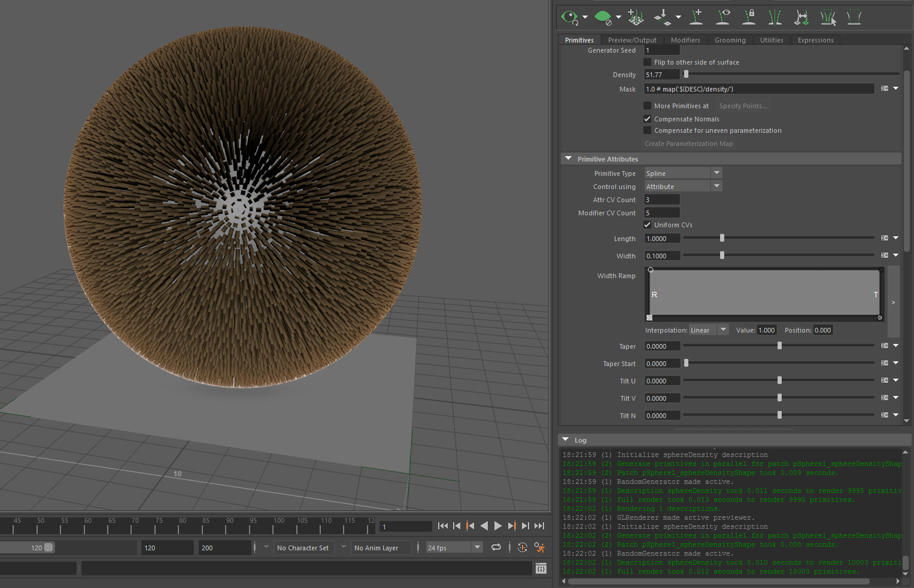Click the Density slider

point(686,74)
